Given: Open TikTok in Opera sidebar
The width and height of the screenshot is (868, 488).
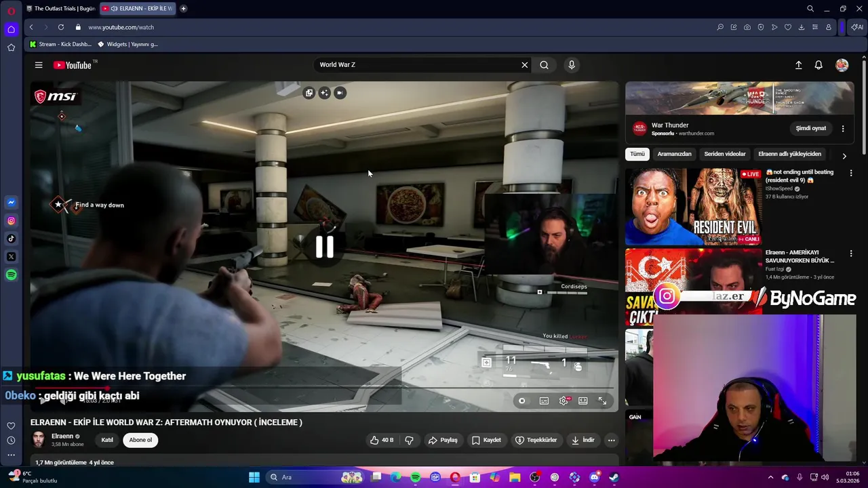Looking at the screenshot, I should click(x=11, y=239).
